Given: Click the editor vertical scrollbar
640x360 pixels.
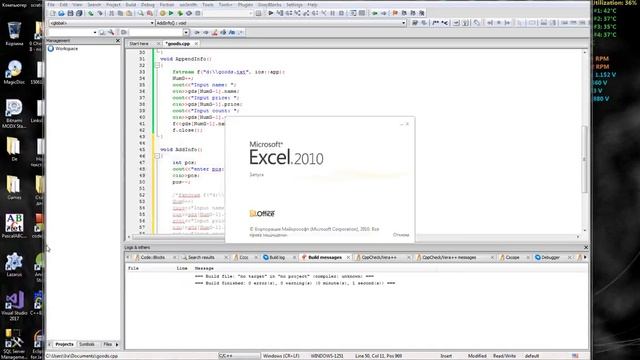Looking at the screenshot, I should 584,159.
